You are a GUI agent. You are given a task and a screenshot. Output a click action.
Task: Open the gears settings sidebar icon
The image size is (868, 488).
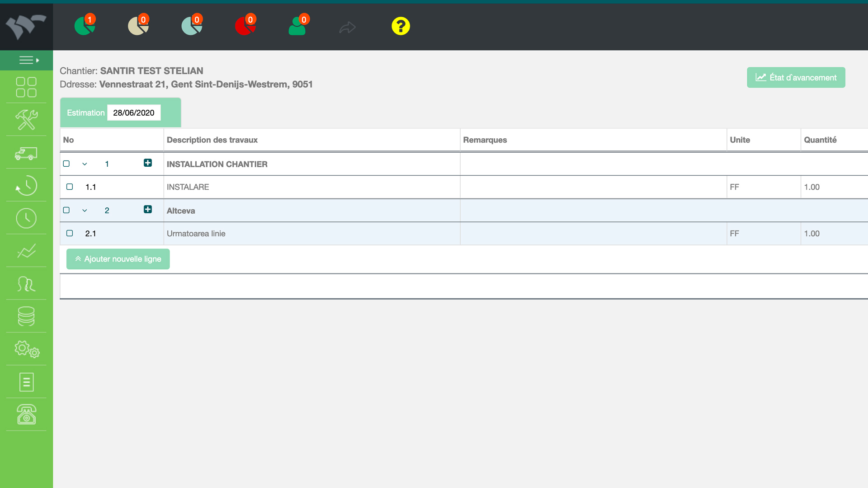[x=26, y=349]
